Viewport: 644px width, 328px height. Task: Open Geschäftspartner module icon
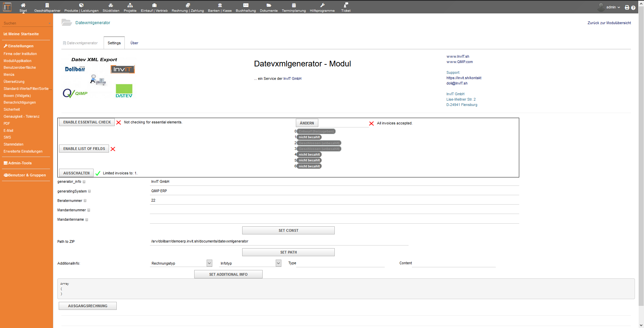click(47, 5)
